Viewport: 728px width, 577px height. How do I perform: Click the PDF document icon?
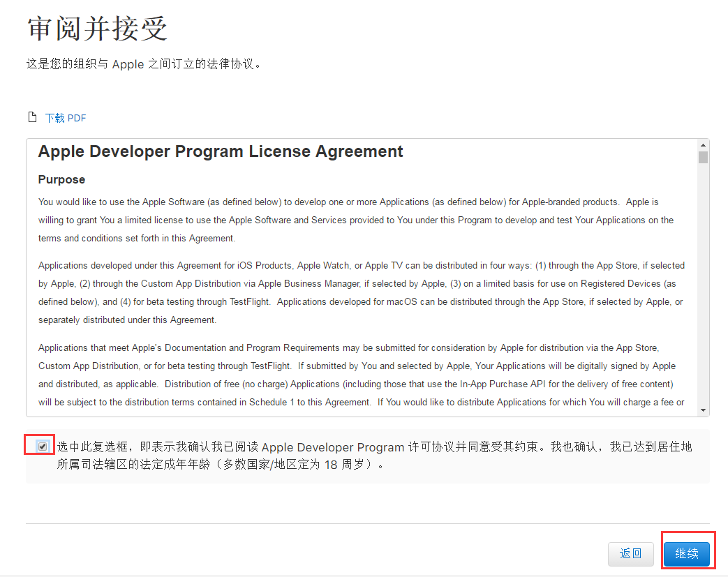(x=31, y=117)
